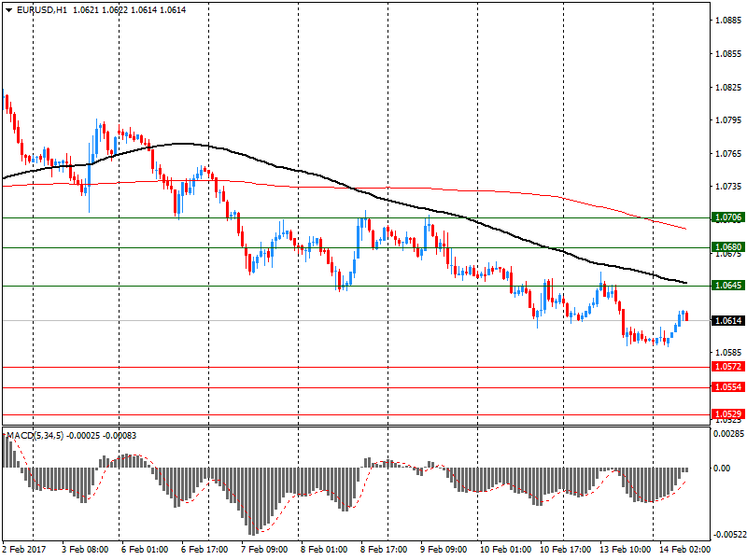
Task: Click the 9 Feb 09:00 time axis label
Action: point(444,549)
